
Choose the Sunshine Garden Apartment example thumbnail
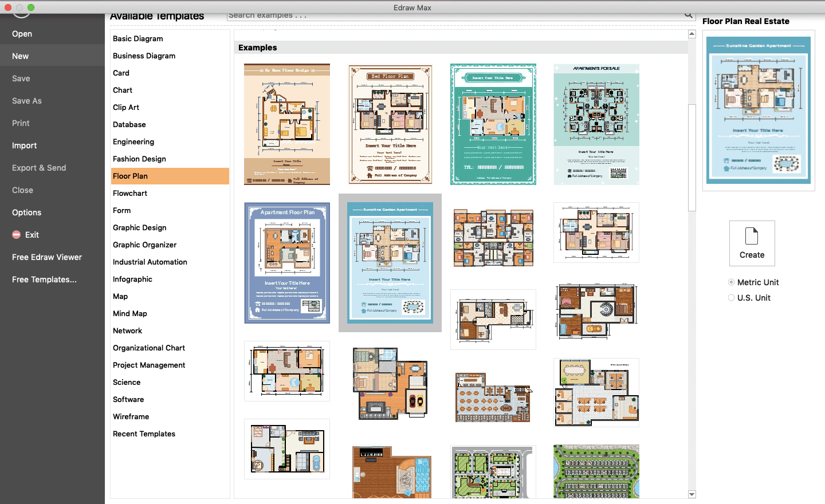point(390,263)
